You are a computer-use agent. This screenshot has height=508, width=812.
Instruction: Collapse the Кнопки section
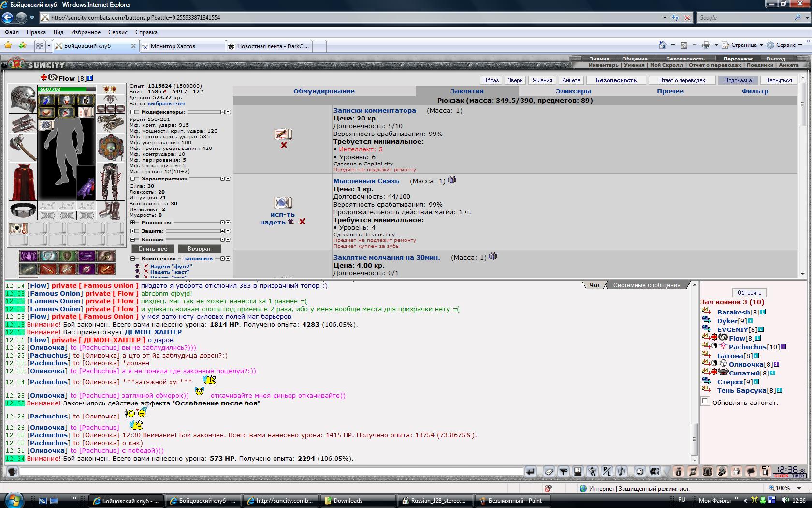pyautogui.click(x=132, y=239)
